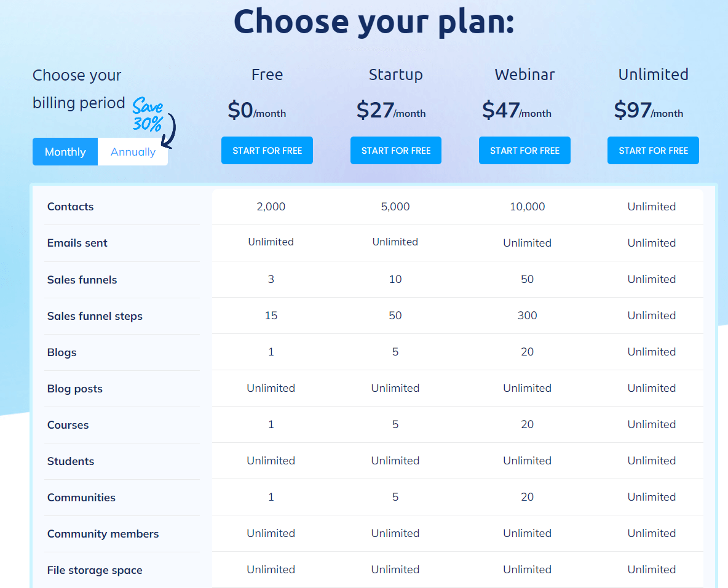Click the Sales funnels row label
728x588 pixels.
point(82,279)
